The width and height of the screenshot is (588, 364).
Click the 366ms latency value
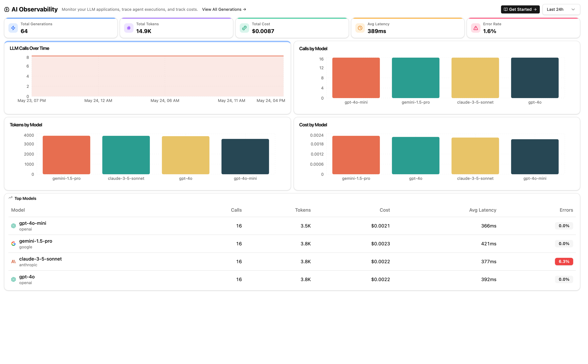pyautogui.click(x=489, y=226)
